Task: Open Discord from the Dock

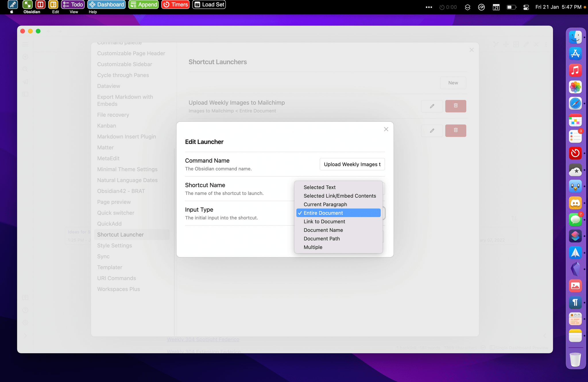Action: tap(575, 203)
